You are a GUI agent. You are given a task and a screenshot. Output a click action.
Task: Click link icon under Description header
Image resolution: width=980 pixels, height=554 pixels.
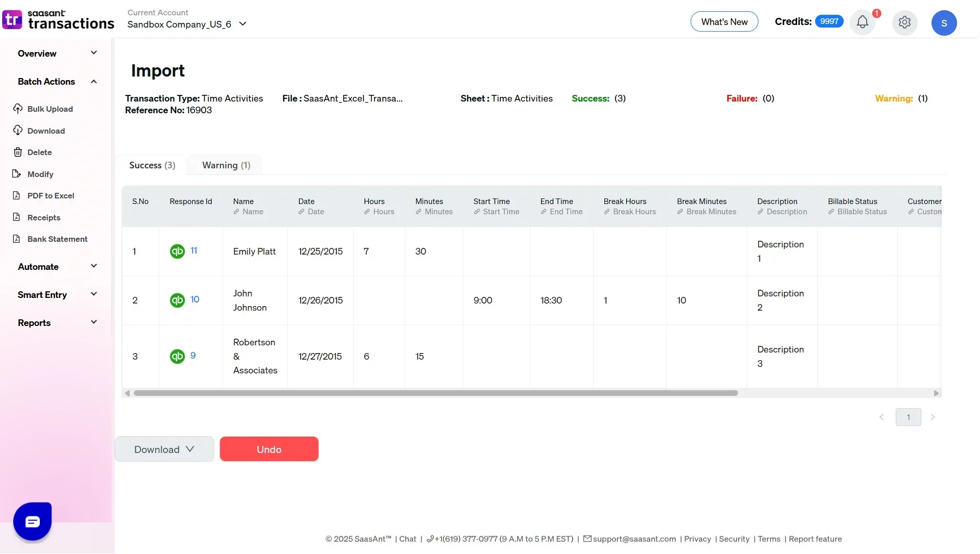click(761, 212)
